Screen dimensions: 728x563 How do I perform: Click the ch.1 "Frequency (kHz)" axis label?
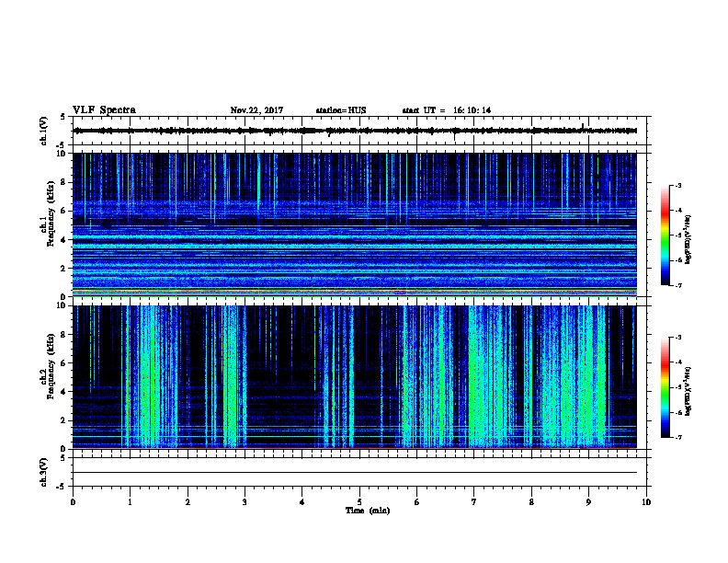click(x=51, y=213)
